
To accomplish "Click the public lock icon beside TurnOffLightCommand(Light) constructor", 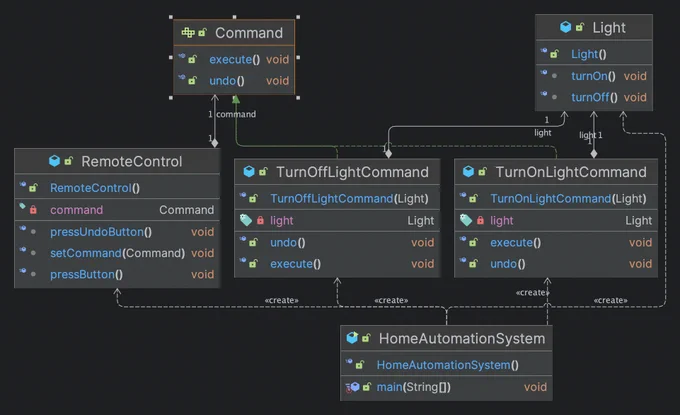I will coord(253,199).
